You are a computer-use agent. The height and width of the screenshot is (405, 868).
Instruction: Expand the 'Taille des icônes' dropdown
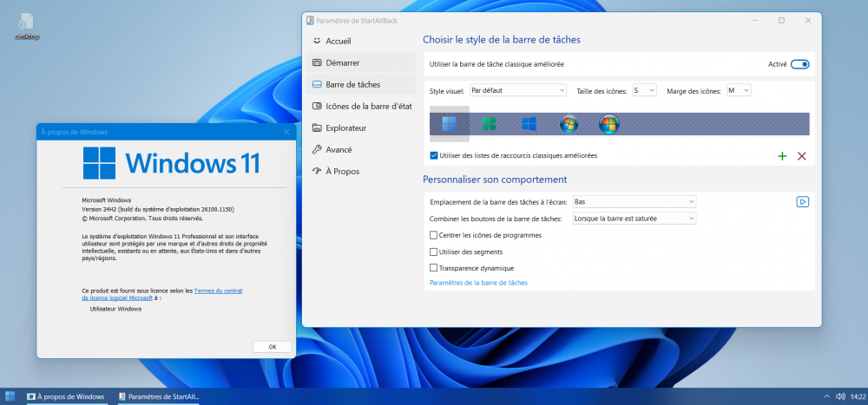click(x=644, y=90)
